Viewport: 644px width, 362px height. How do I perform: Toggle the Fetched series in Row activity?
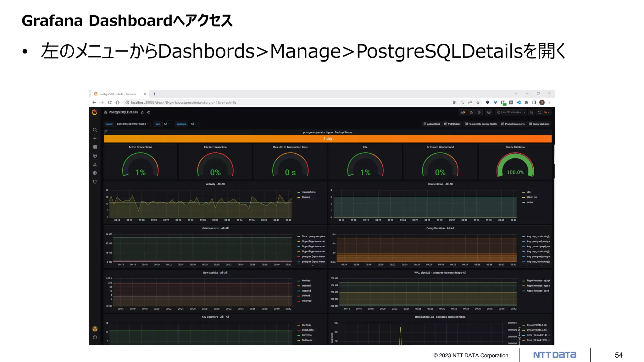pos(306,281)
